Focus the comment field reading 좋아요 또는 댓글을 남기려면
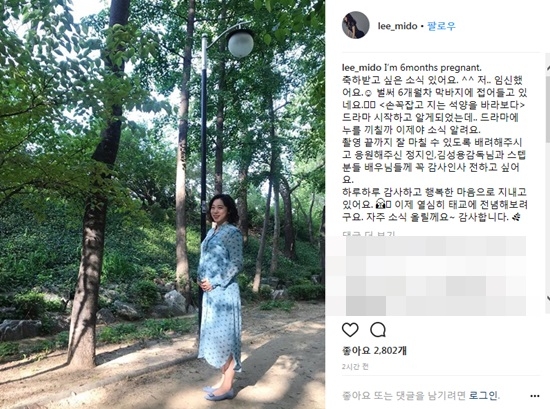 point(403,396)
